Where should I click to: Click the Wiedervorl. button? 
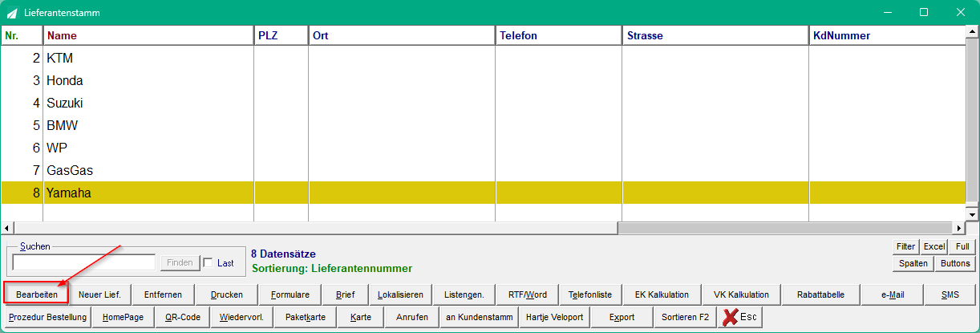point(242,317)
